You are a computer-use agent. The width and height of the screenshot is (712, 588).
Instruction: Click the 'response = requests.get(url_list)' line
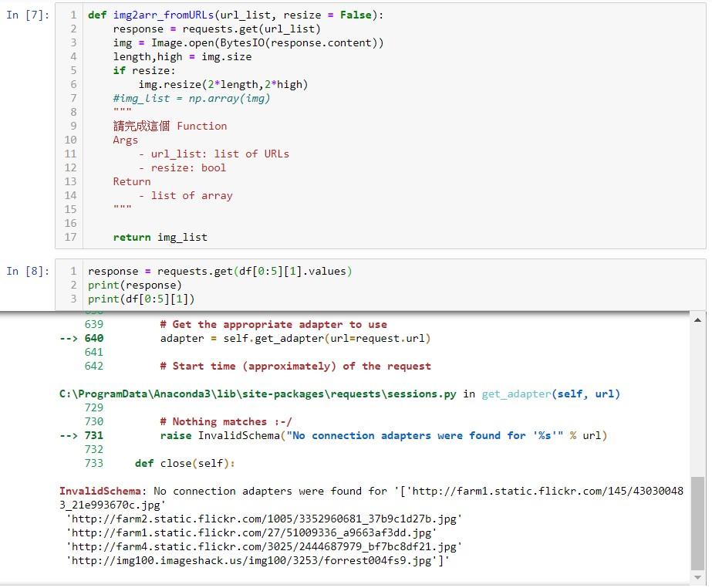click(217, 29)
